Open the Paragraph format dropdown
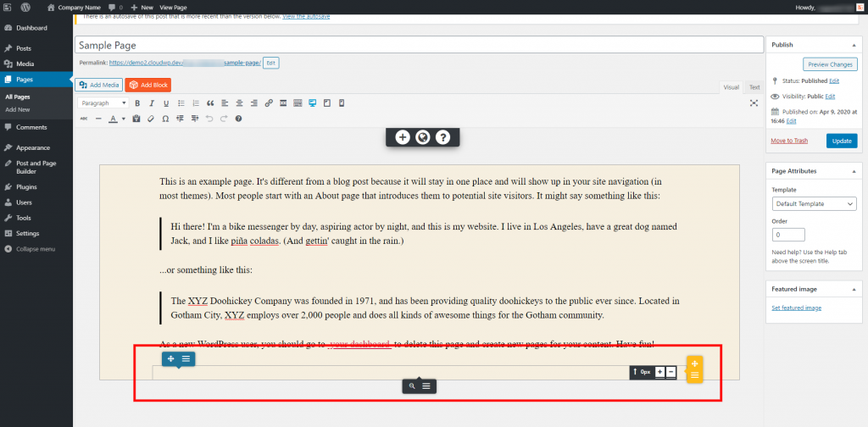The width and height of the screenshot is (868, 427). click(x=103, y=103)
